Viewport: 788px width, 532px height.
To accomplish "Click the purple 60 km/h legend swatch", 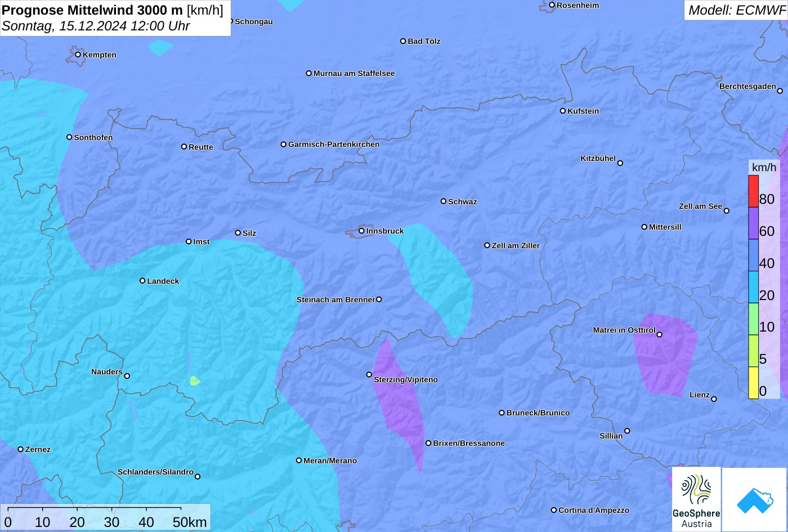I will coord(753,223).
